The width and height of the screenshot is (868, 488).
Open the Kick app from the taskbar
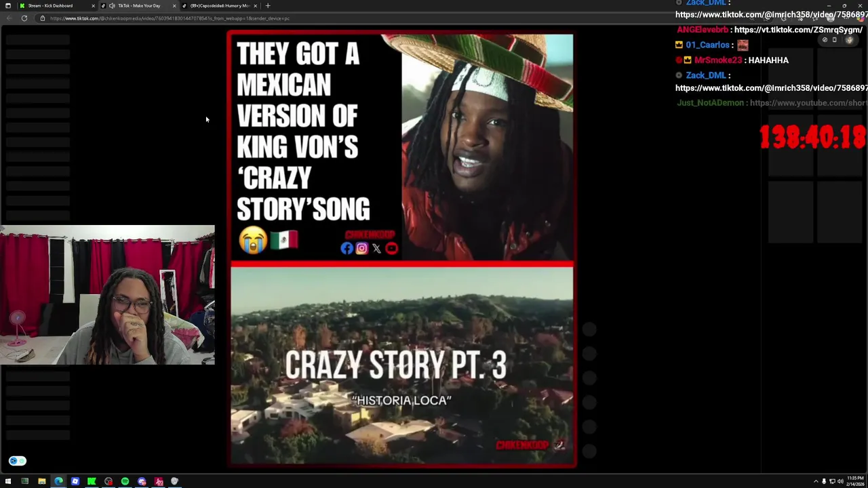tap(92, 481)
